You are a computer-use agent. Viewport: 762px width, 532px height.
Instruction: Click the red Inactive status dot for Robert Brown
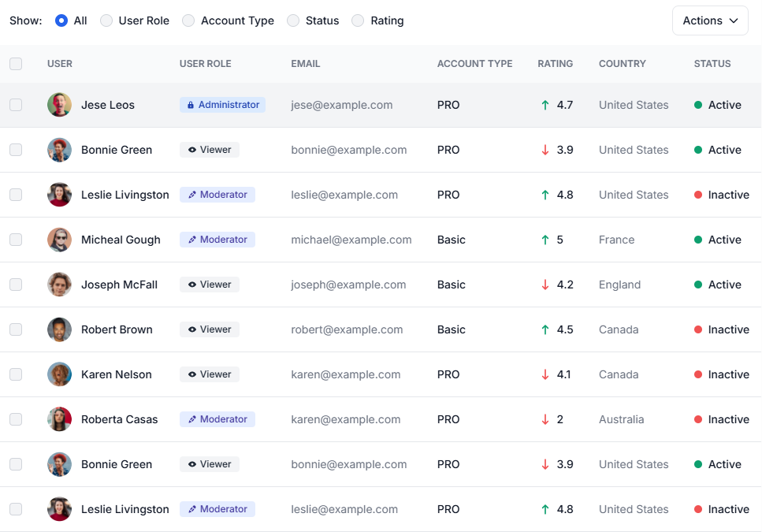697,329
